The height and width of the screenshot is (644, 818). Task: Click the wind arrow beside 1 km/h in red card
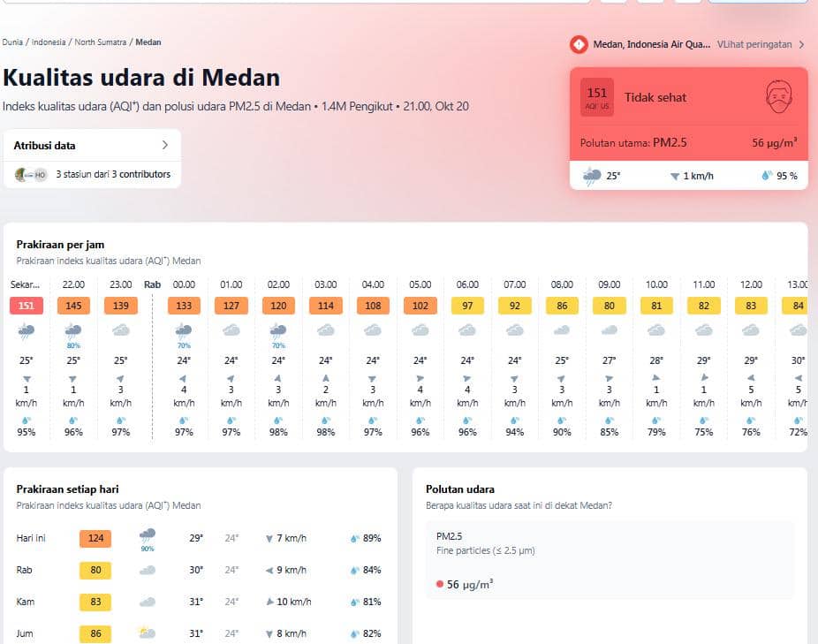[675, 177]
